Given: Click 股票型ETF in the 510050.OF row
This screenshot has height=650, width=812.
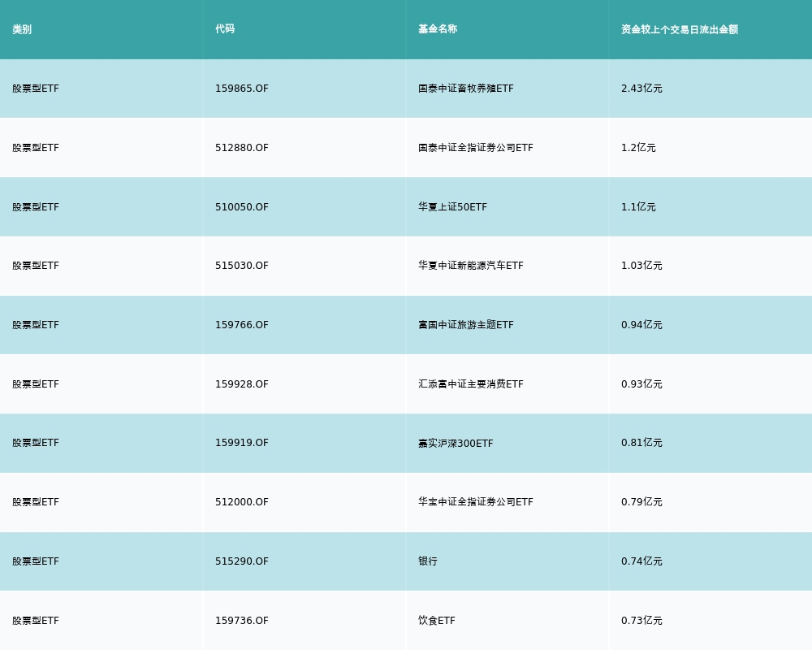Looking at the screenshot, I should click(x=36, y=207).
